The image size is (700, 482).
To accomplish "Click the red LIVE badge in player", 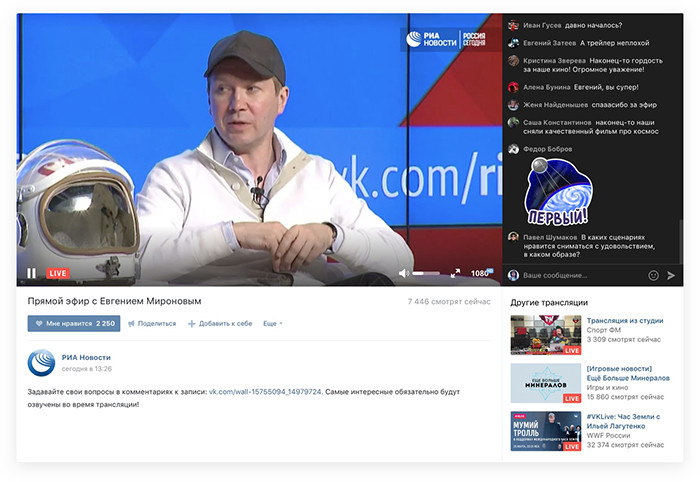I will [x=58, y=273].
